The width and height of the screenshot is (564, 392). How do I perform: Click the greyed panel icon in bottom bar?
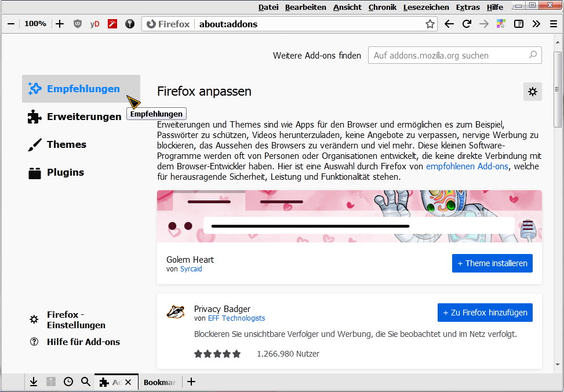(51, 382)
